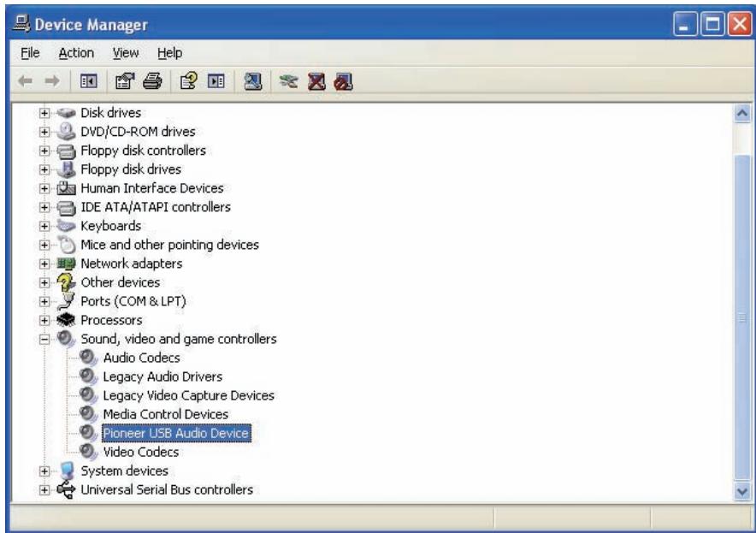
Task: Select the Audio Codecs entry
Action: click(x=142, y=358)
